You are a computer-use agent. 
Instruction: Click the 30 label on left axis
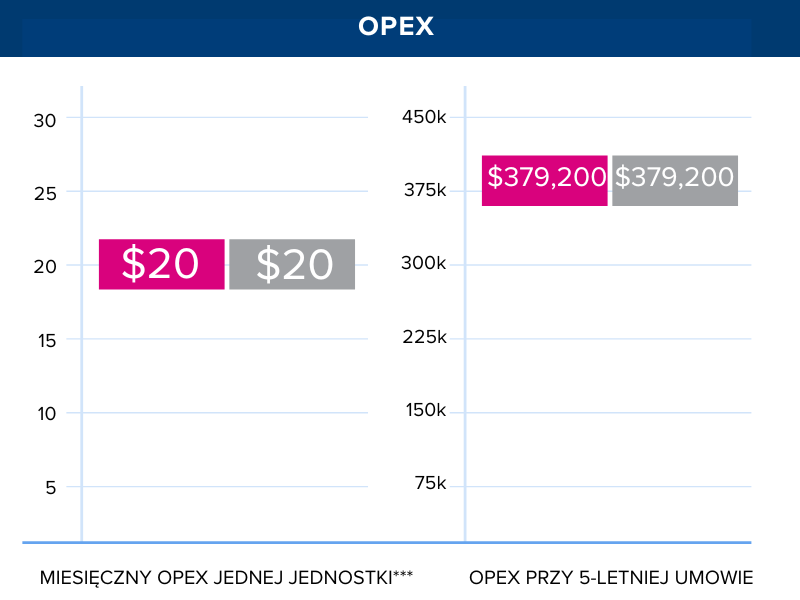coord(45,119)
